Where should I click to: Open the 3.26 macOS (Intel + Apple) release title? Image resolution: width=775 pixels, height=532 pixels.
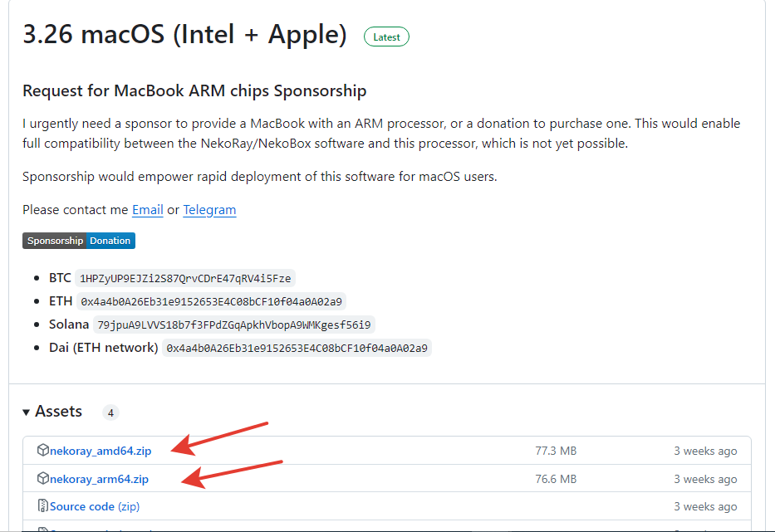pyautogui.click(x=184, y=35)
